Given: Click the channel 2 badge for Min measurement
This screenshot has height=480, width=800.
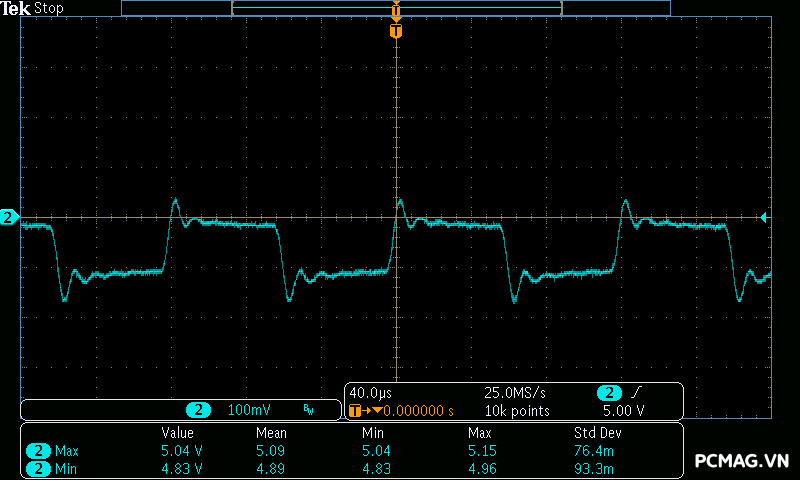Looking at the screenshot, I should point(38,467).
